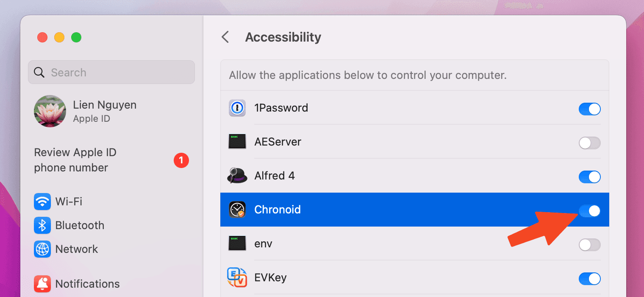Screen dimensions: 644x297
Task: Enable accessibility access for AEServer
Action: (x=590, y=143)
